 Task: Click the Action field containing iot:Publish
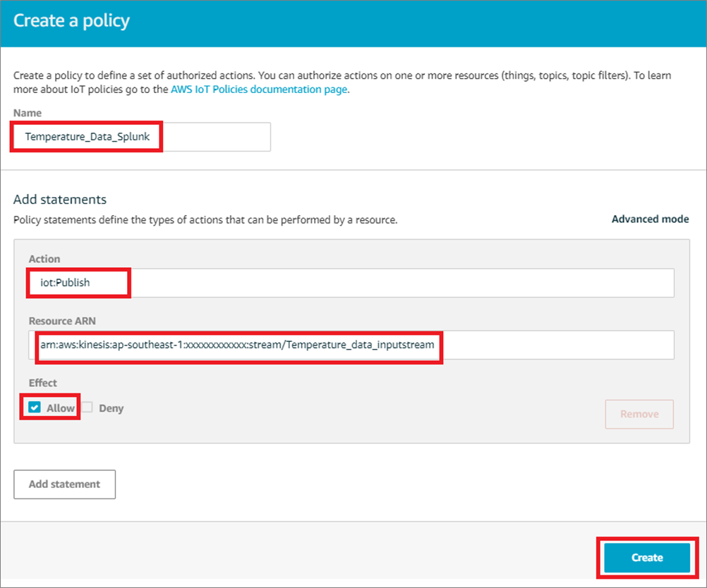tap(351, 283)
